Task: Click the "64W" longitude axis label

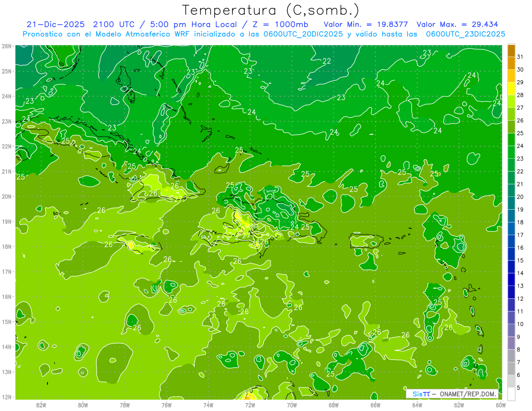Action: click(417, 405)
